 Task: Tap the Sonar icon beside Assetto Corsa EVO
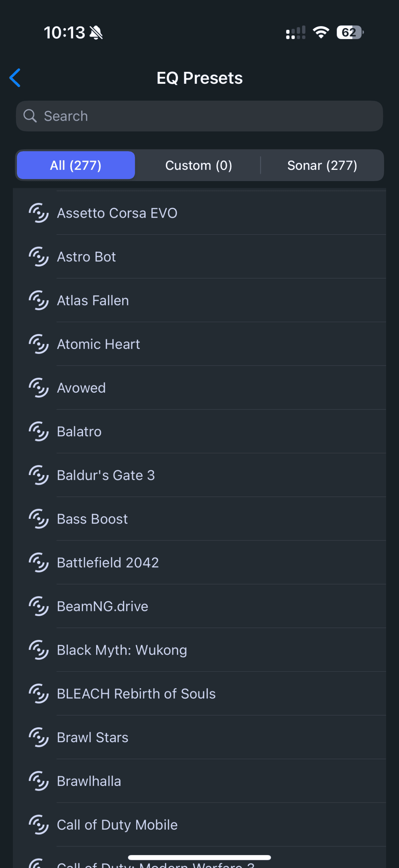pyautogui.click(x=39, y=213)
